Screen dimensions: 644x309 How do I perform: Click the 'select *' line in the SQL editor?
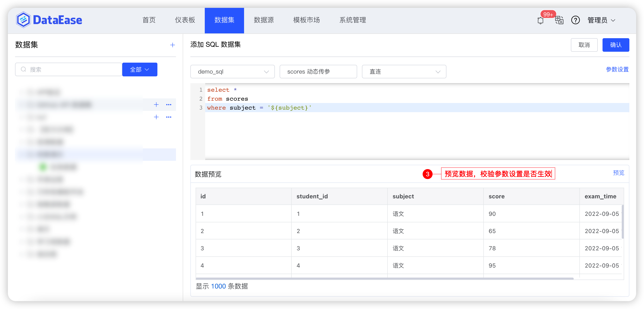[222, 90]
